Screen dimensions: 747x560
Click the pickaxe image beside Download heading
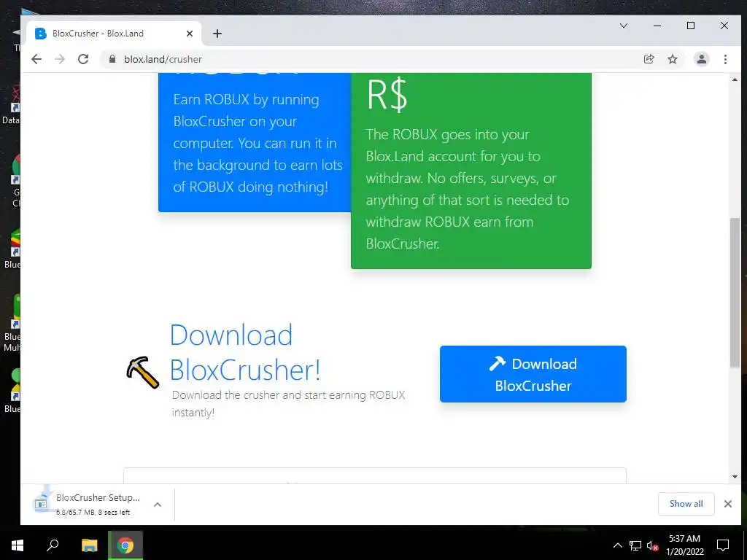click(x=143, y=373)
